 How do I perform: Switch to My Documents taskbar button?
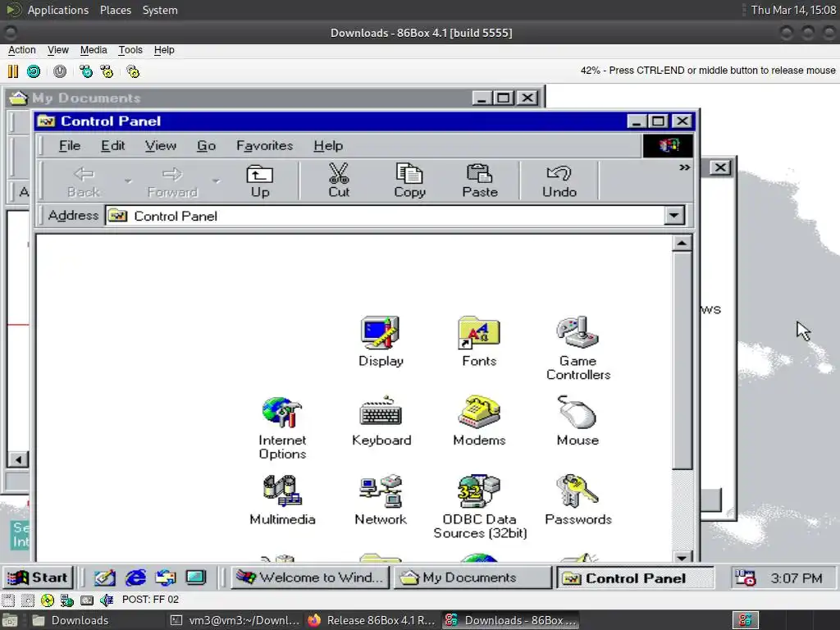coord(472,577)
